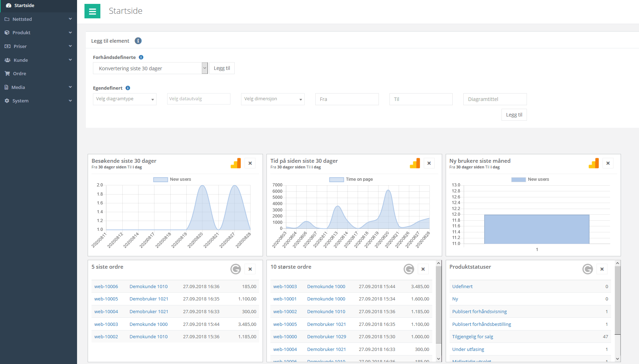Click analytics icon on Tid på siden widget
This screenshot has height=364, width=639.
point(415,163)
